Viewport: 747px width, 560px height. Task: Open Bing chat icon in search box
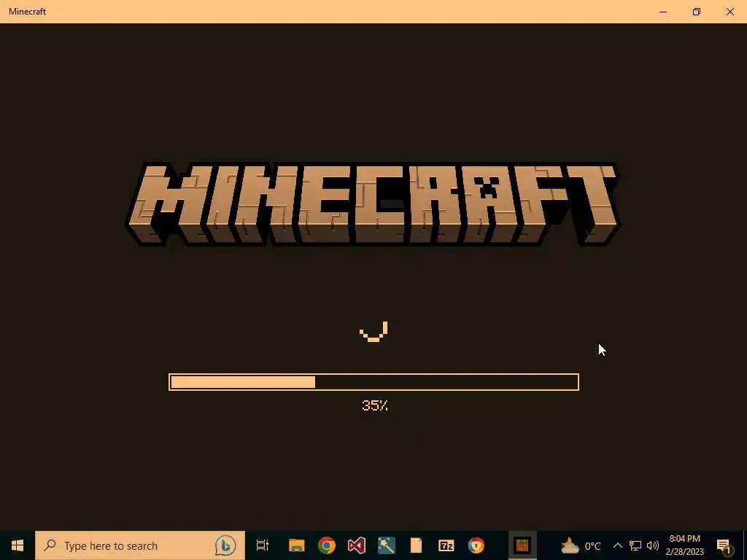point(225,545)
